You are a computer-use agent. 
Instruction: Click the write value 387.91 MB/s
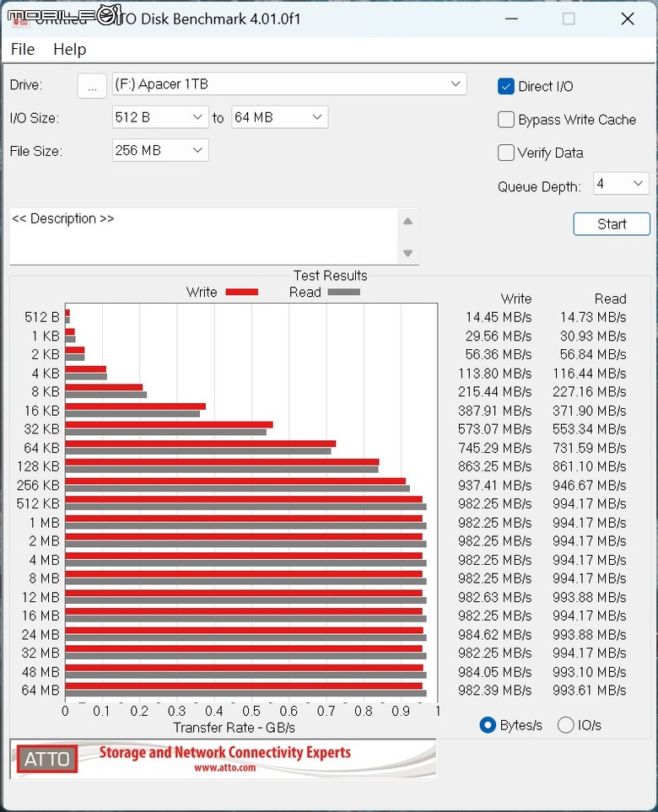[x=495, y=411]
